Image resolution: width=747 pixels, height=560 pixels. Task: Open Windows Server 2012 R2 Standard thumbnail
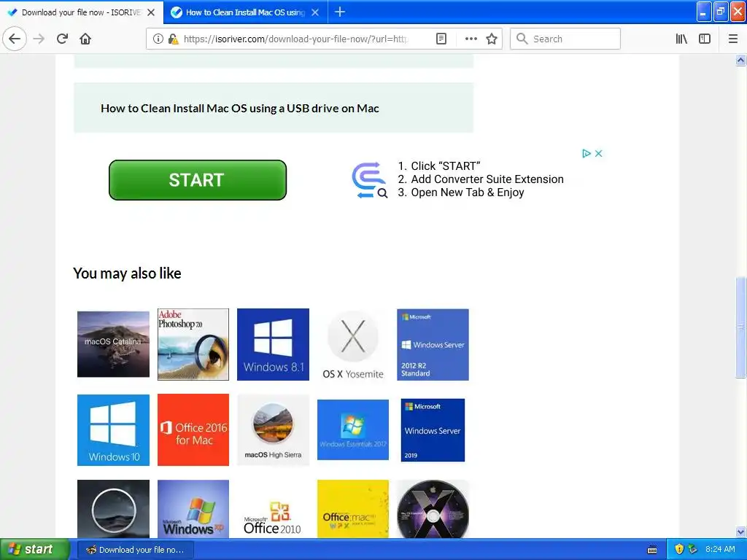point(433,344)
